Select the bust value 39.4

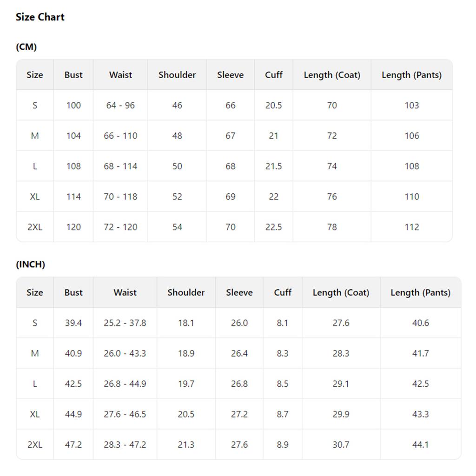click(73, 323)
